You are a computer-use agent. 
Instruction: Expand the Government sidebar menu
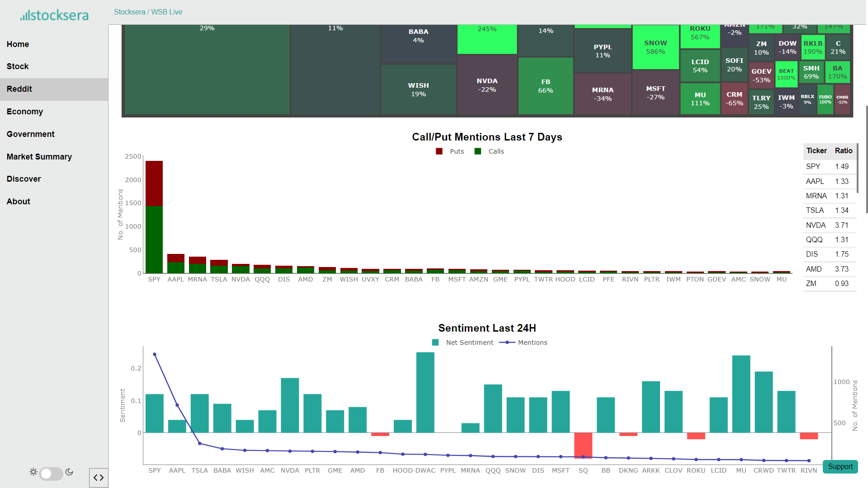click(30, 134)
